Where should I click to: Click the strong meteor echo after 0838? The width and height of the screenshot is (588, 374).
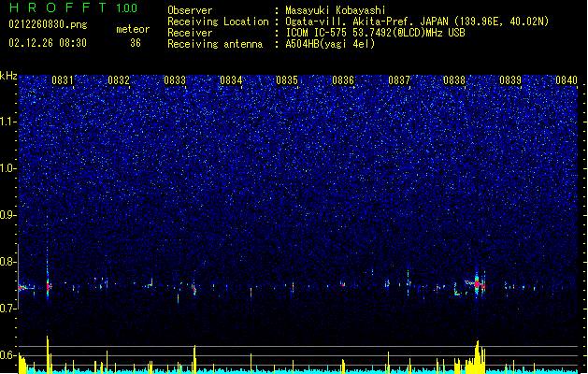pos(477,284)
